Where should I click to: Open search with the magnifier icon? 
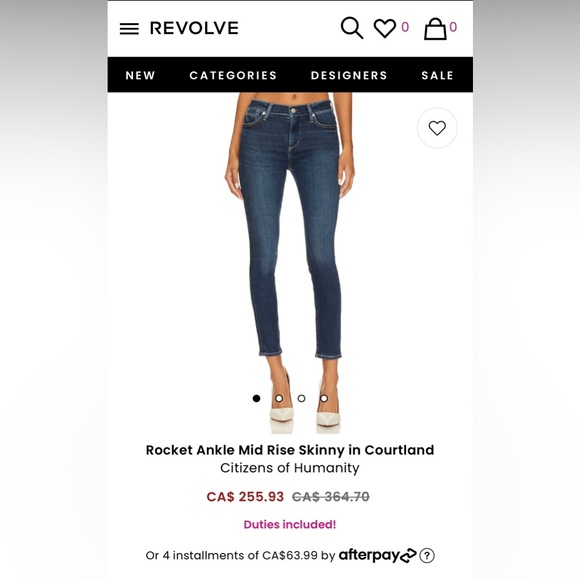coord(351,28)
